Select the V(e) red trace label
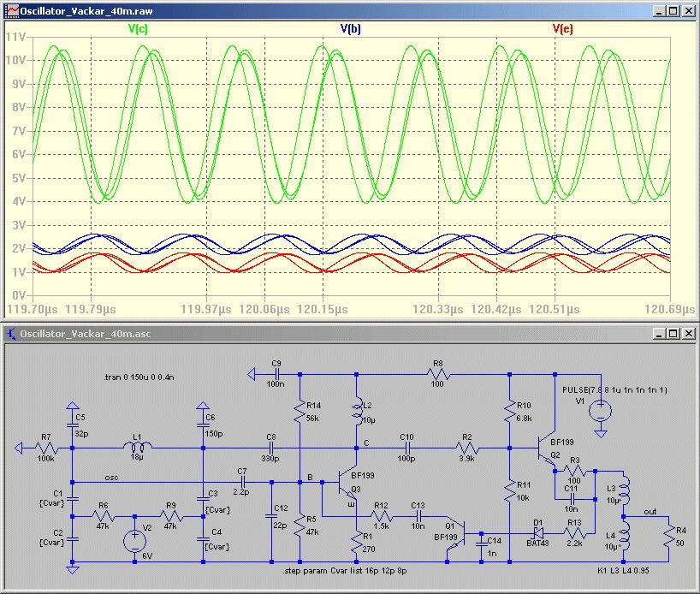 [x=562, y=29]
